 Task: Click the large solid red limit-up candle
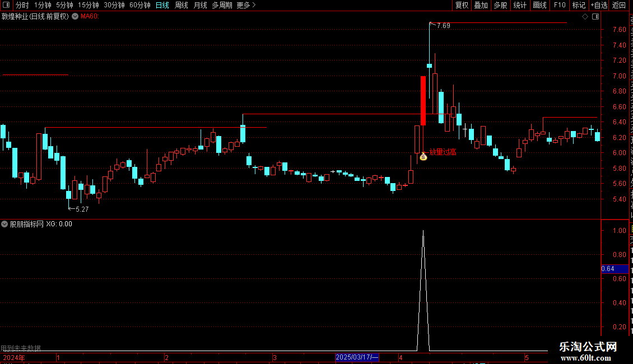coord(423,100)
